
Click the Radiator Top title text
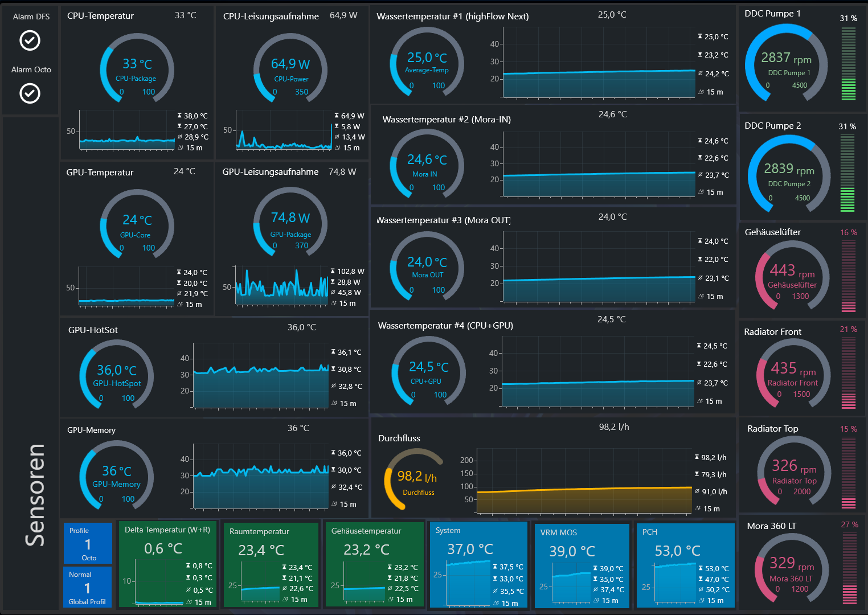[x=773, y=429]
